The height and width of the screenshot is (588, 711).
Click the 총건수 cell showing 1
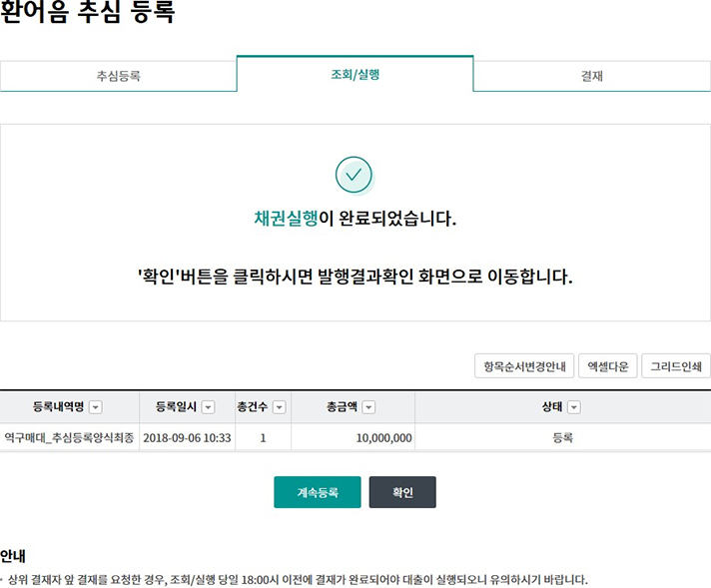tap(263, 437)
